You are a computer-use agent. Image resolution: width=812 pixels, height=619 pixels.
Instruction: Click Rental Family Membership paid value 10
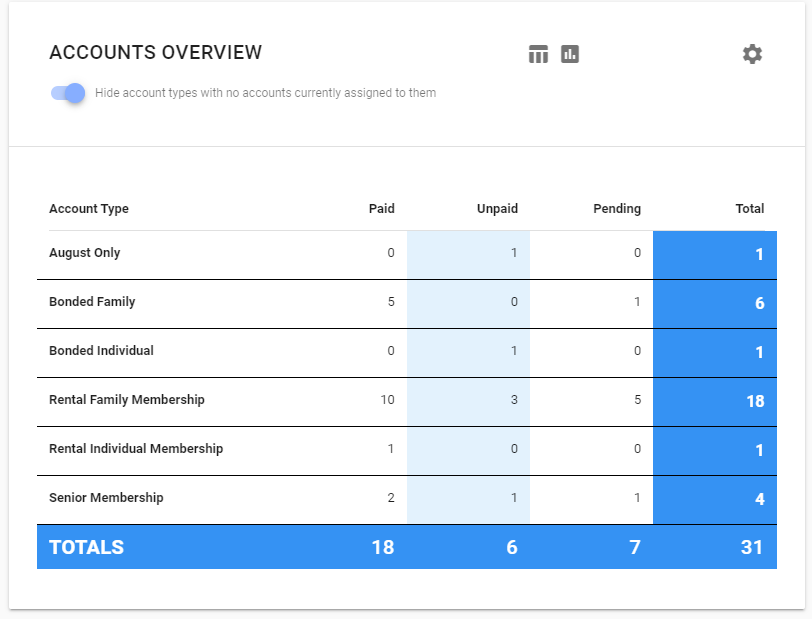[x=387, y=400]
